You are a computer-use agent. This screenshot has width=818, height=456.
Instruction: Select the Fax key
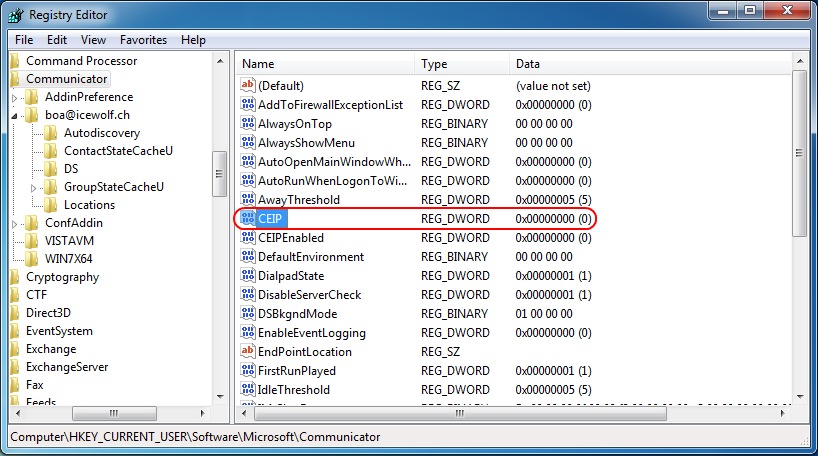[34, 385]
